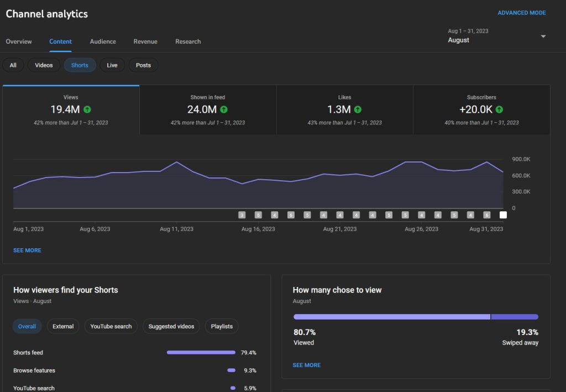Click the ADVANCED MODE link

pos(521,13)
